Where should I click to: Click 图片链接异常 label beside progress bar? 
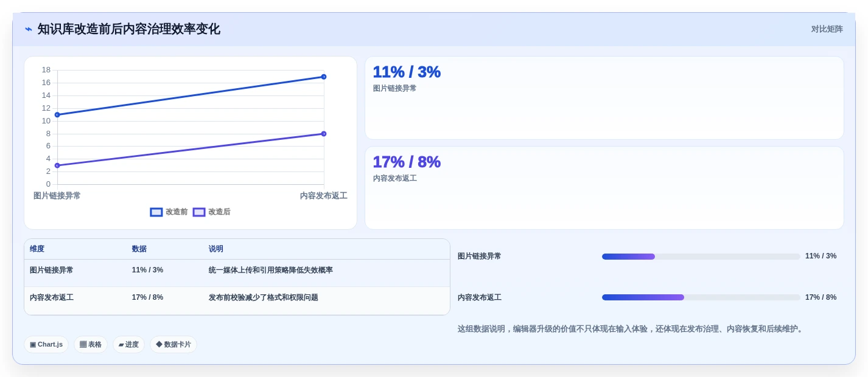pos(480,256)
